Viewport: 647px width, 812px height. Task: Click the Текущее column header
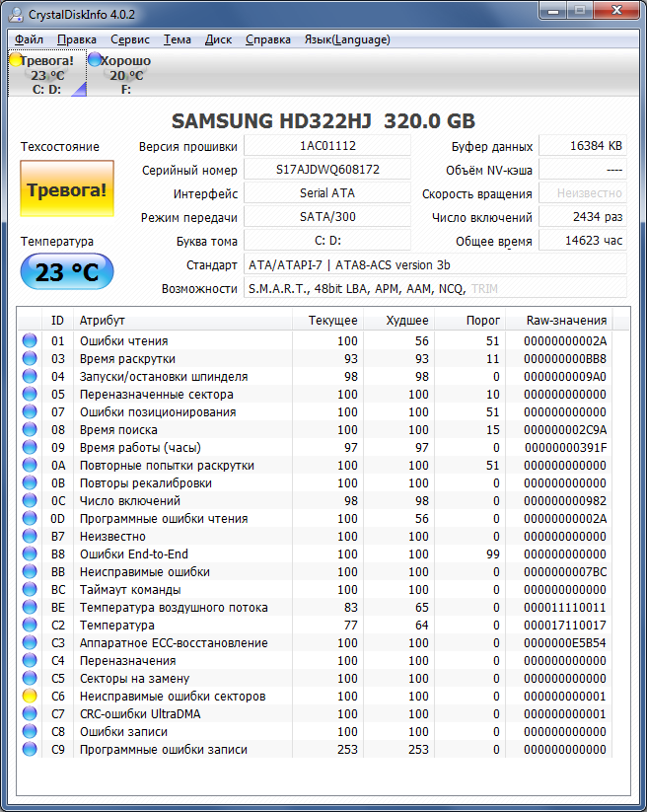click(x=328, y=321)
